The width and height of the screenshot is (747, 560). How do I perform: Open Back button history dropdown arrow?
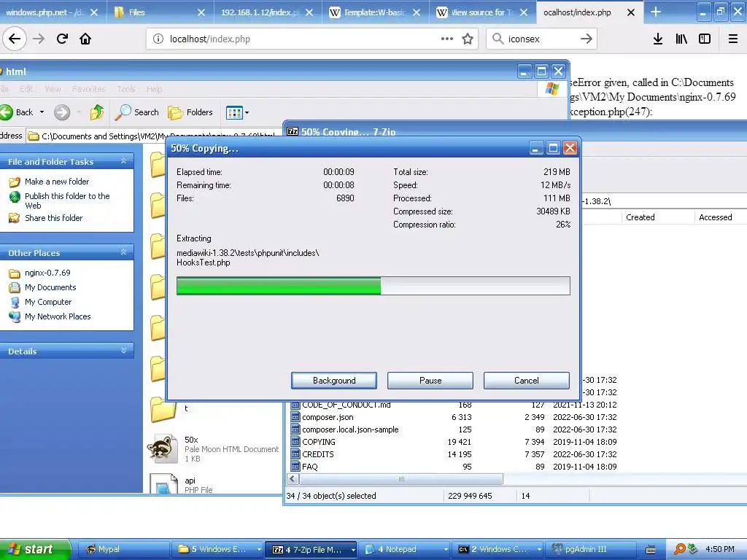[42, 112]
